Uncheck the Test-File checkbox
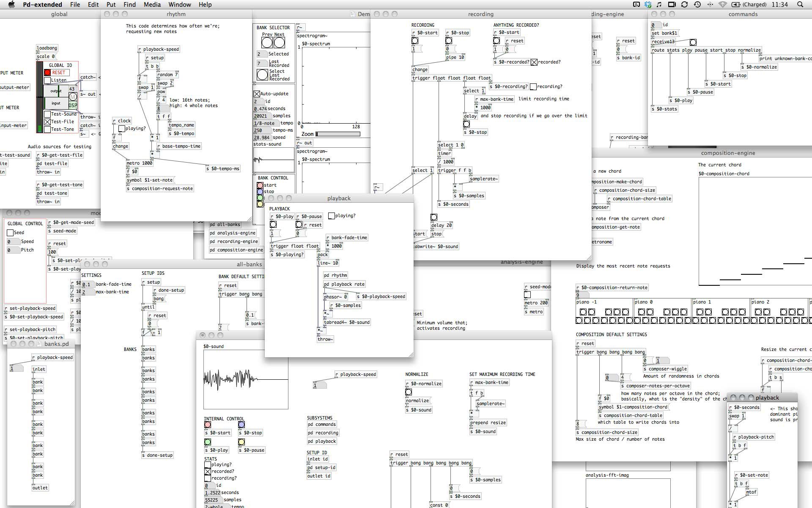This screenshot has width=812, height=508. (x=47, y=122)
